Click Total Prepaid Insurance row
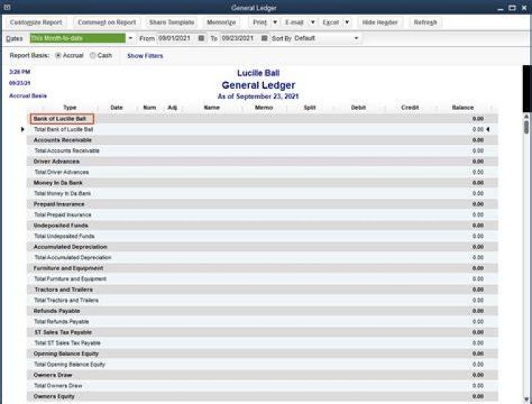Image resolution: width=532 pixels, height=404 pixels. click(x=262, y=215)
